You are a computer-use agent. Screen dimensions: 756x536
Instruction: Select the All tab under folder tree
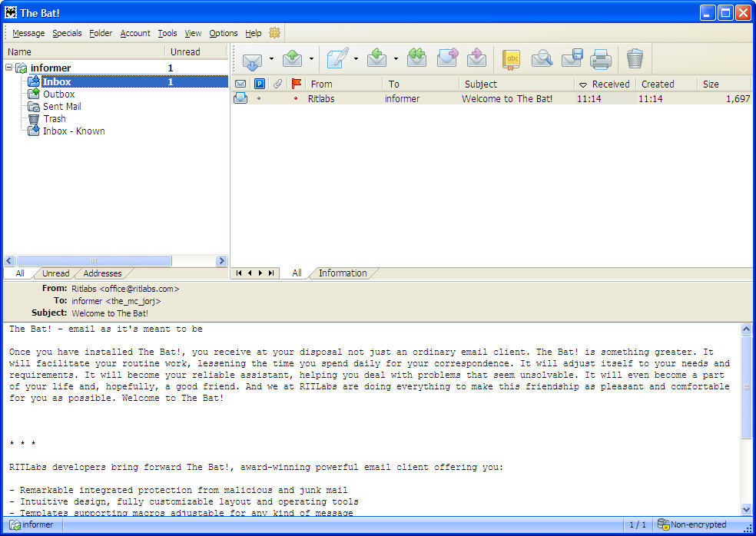pyautogui.click(x=20, y=273)
